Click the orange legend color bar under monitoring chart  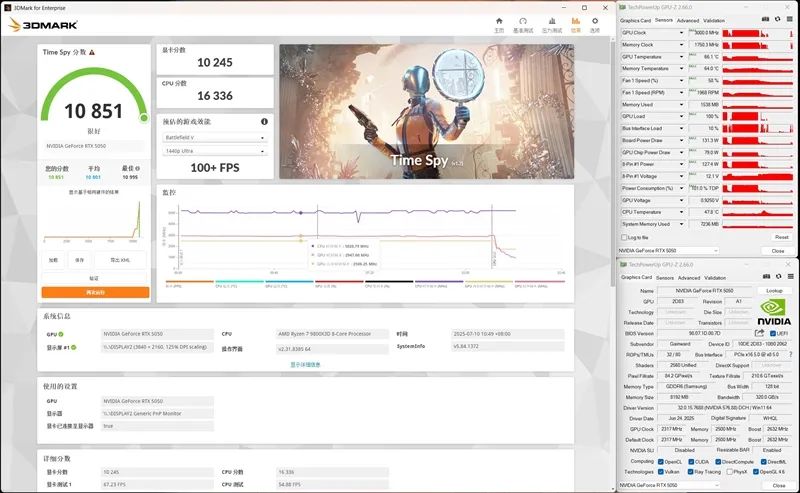(x=189, y=281)
